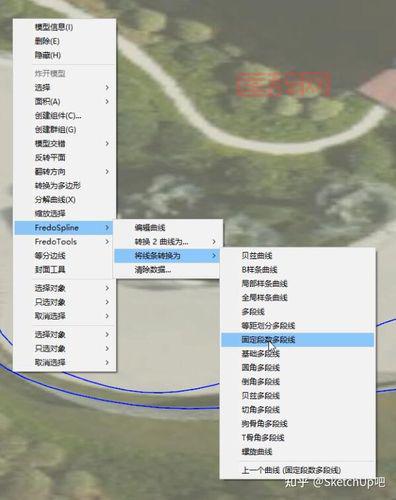Open the 模型交错 submenu
The height and width of the screenshot is (500, 396).
pos(65,144)
